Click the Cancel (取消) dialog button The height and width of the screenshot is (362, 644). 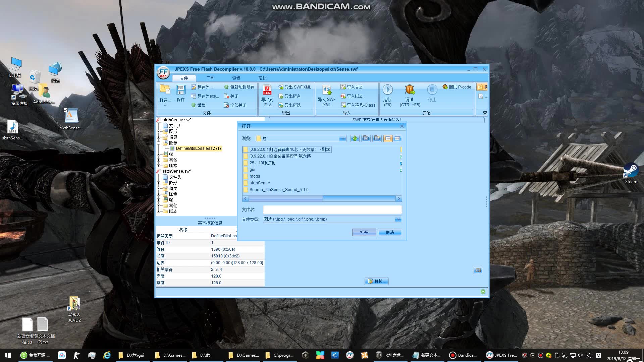click(x=390, y=233)
